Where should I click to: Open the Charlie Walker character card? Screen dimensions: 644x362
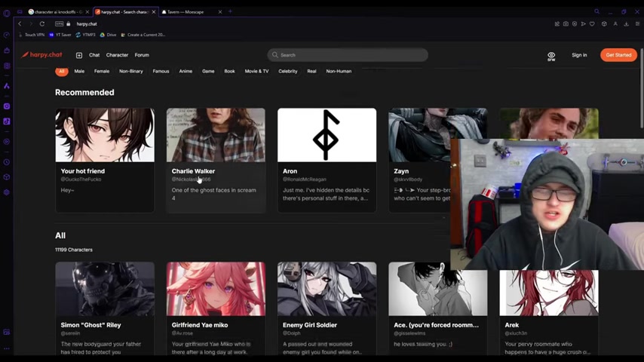coord(216,160)
